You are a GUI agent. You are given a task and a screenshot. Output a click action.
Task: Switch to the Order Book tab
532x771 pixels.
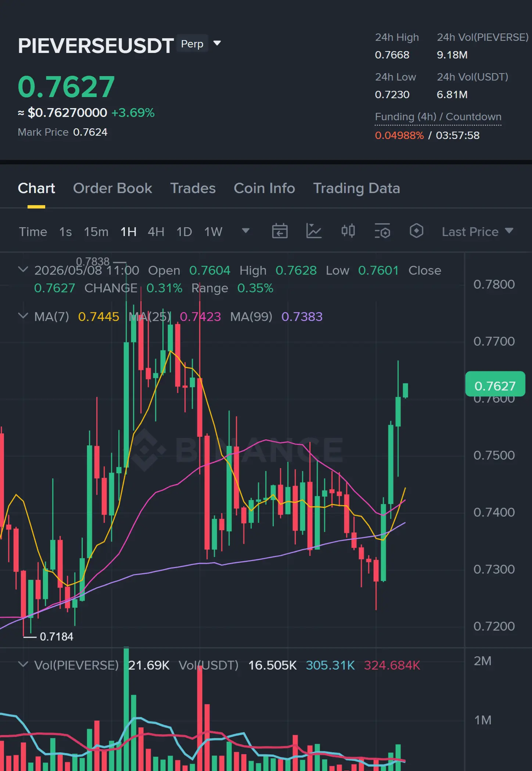[112, 188]
